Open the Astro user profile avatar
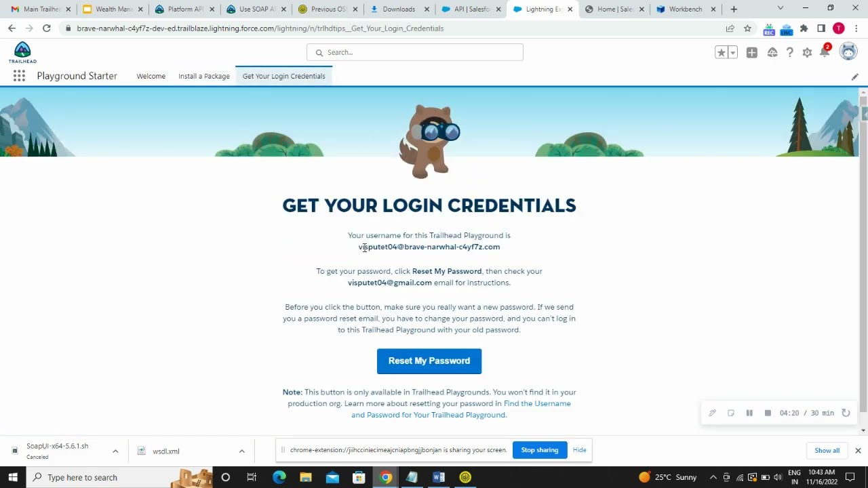The width and height of the screenshot is (868, 488). 848,52
